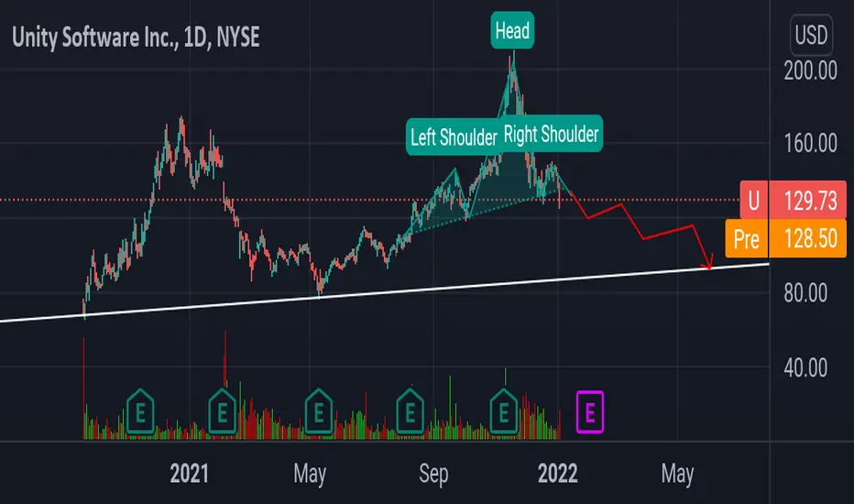Select the Head pattern label
The height and width of the screenshot is (504, 854).
pyautogui.click(x=512, y=30)
